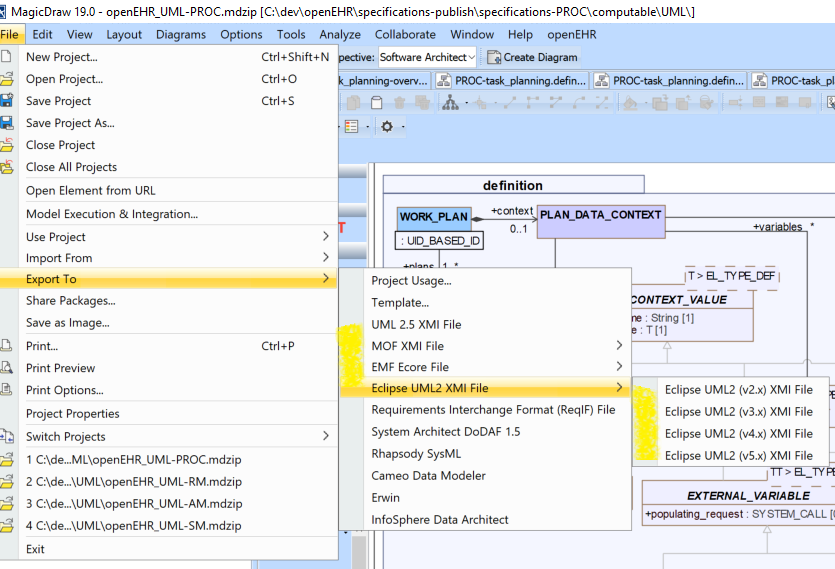Open the Edit menu
The image size is (835, 569).
tap(42, 35)
